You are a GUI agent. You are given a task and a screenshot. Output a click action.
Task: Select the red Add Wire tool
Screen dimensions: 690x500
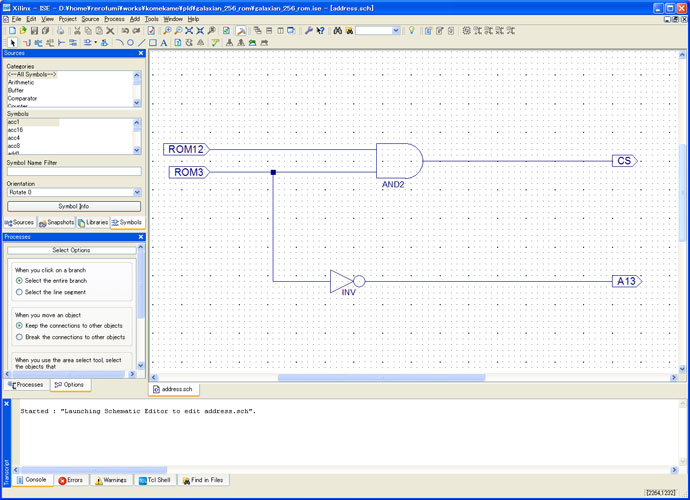(27, 43)
